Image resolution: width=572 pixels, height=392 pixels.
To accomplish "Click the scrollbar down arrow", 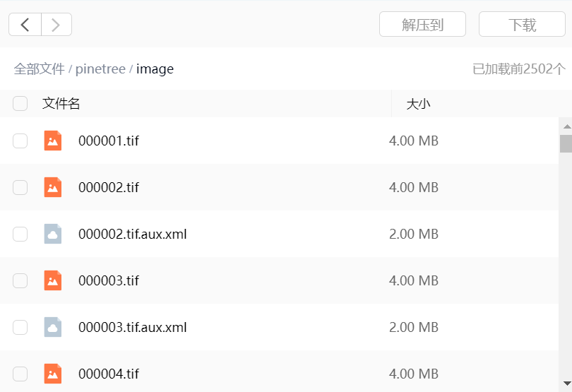I will [x=566, y=384].
